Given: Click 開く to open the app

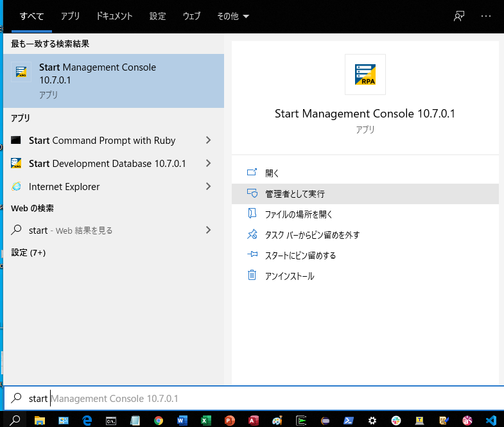Looking at the screenshot, I should [365, 173].
